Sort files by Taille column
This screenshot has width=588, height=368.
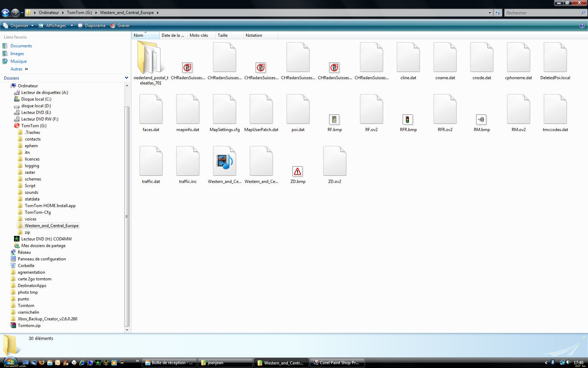[223, 35]
